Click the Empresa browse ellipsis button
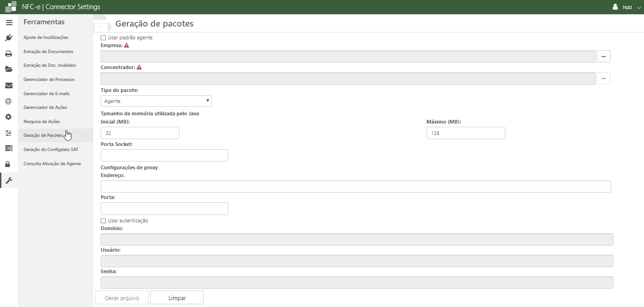This screenshot has width=644, height=307. pyautogui.click(x=603, y=56)
